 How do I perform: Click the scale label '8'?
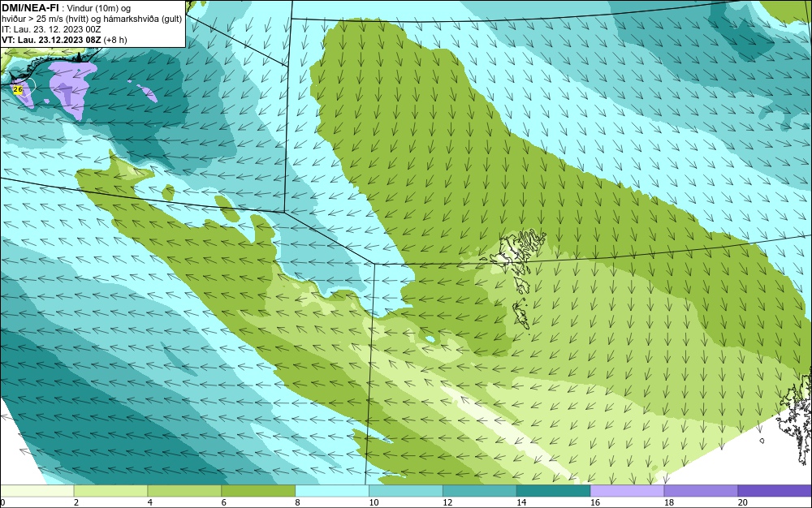[x=297, y=502]
